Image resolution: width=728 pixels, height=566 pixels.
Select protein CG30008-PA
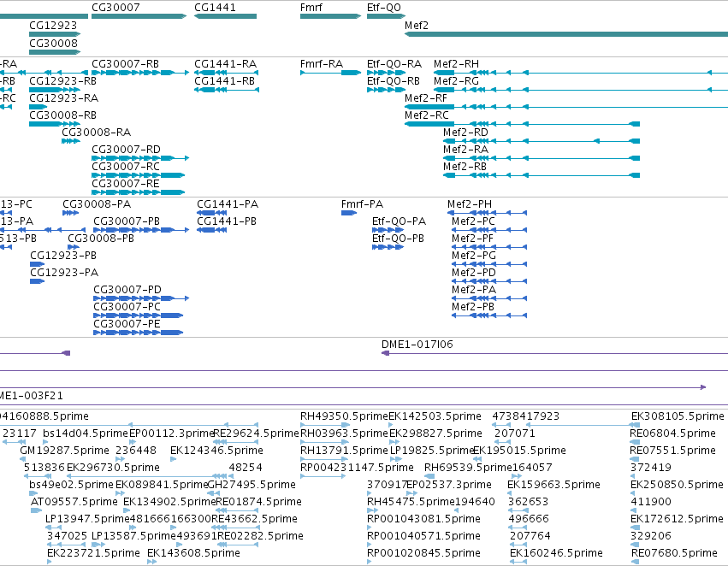(x=97, y=204)
